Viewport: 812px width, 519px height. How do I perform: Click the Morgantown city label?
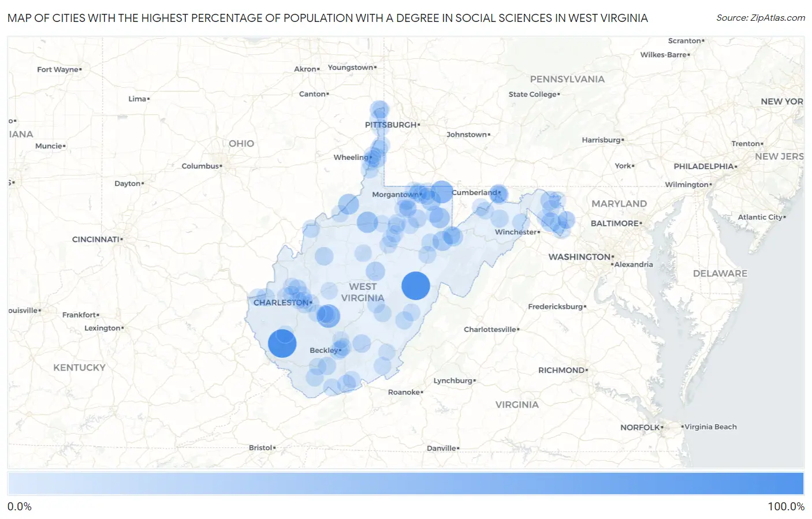coord(395,195)
